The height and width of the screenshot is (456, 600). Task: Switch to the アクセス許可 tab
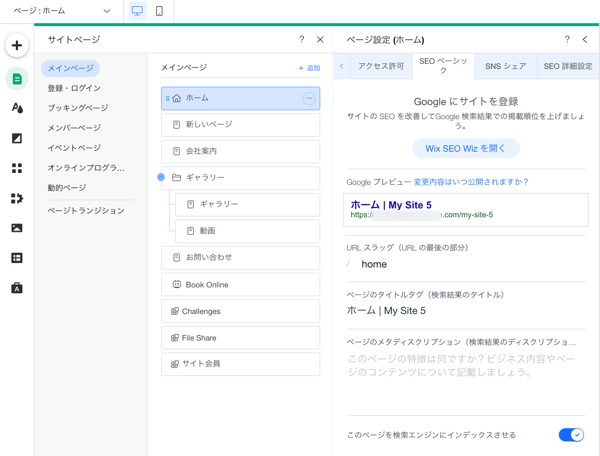(x=381, y=66)
